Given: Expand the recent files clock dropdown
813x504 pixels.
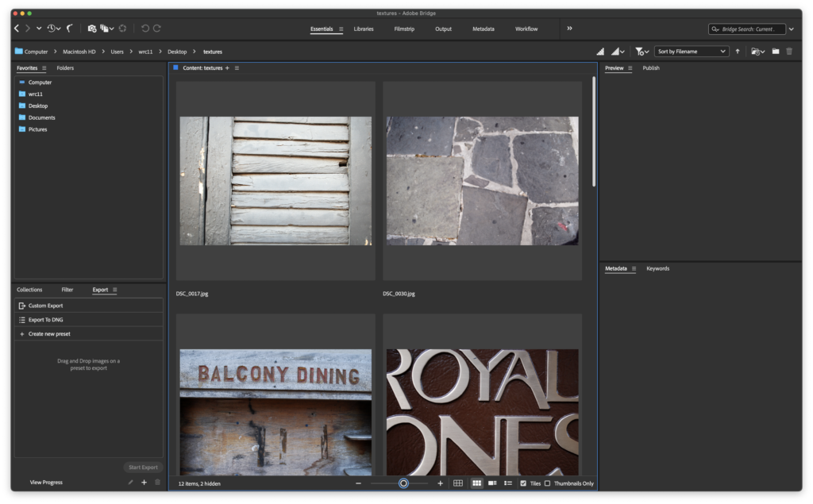Looking at the screenshot, I should tap(53, 29).
